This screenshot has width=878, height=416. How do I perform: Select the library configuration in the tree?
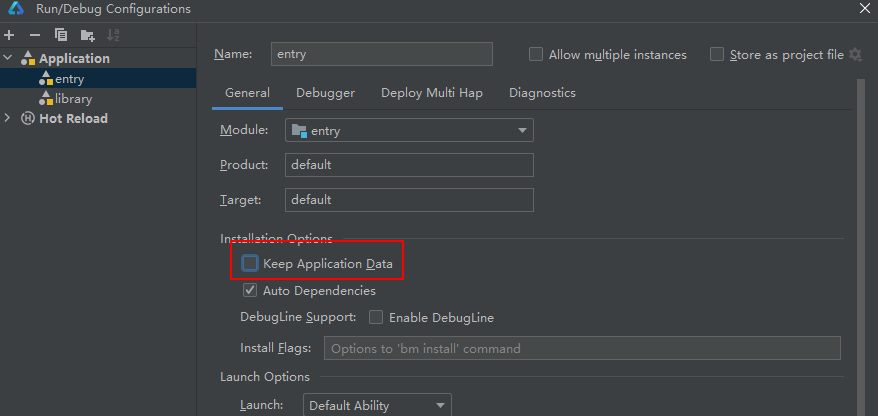(73, 98)
